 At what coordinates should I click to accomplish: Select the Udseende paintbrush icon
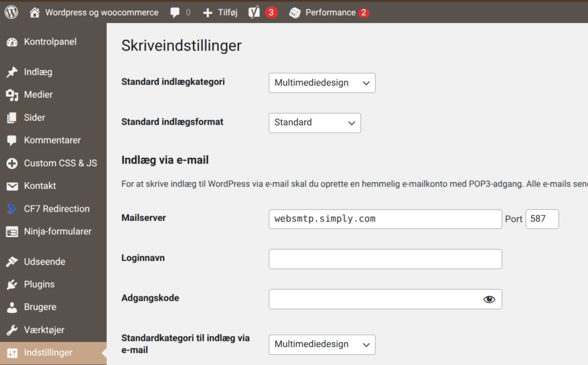(13, 261)
